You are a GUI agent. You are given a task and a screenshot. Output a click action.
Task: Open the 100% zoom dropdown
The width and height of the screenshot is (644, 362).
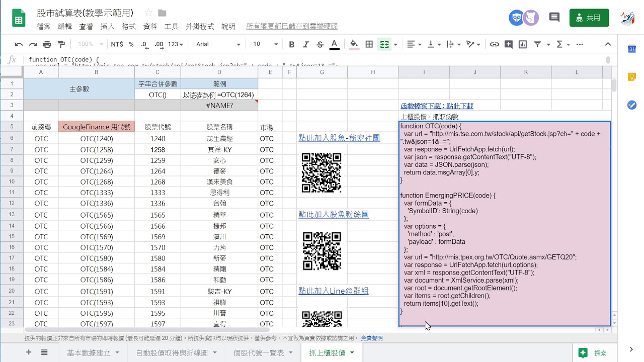coord(91,44)
